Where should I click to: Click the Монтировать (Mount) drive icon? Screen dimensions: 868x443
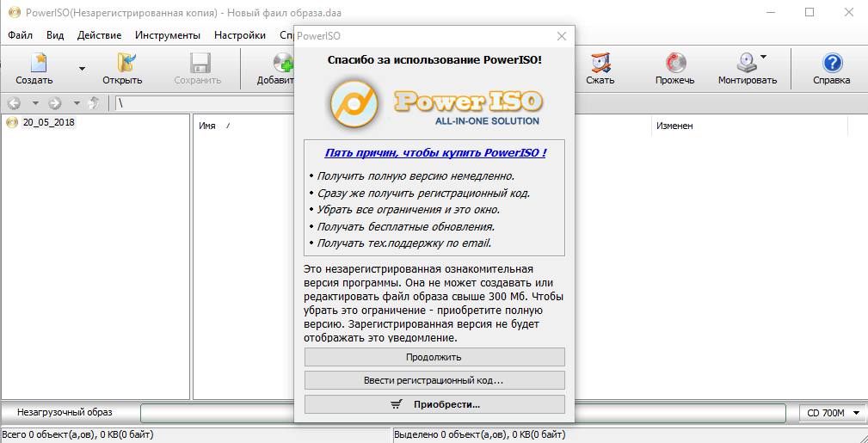point(747,63)
